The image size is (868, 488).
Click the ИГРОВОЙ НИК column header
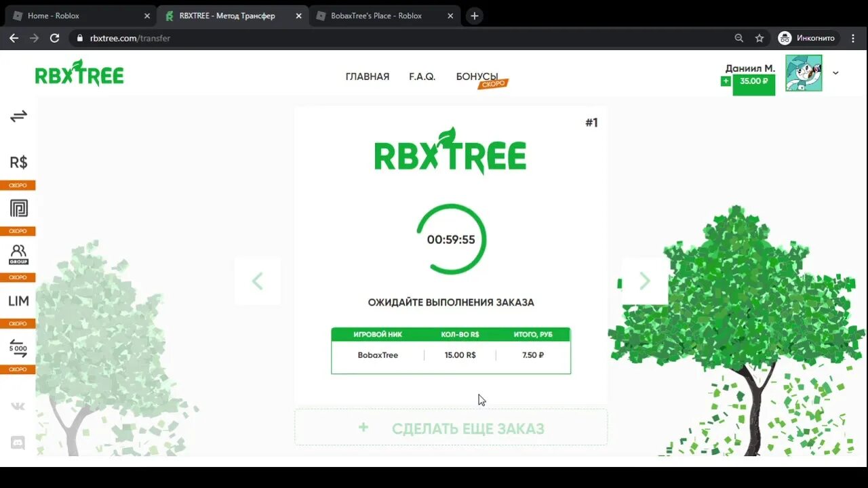click(378, 334)
